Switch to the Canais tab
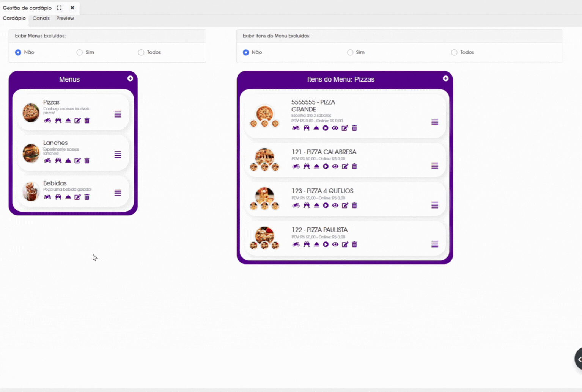The image size is (582, 392). [41, 18]
